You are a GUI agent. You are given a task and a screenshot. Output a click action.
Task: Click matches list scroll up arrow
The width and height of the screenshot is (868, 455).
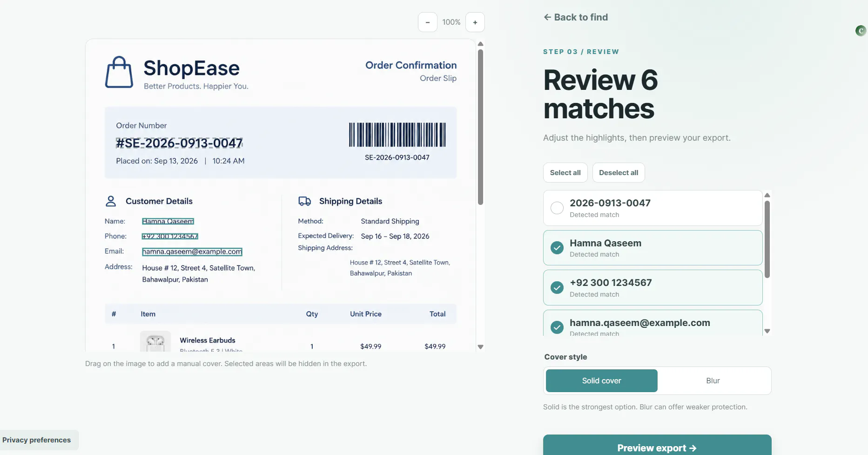click(x=767, y=195)
